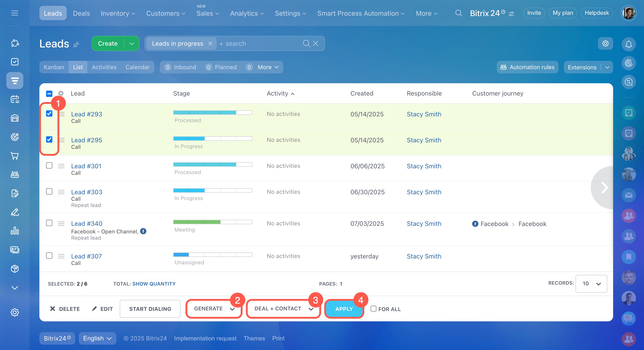The width and height of the screenshot is (644, 350).
Task: Enable the FOR ALL checkbox
Action: 373,309
